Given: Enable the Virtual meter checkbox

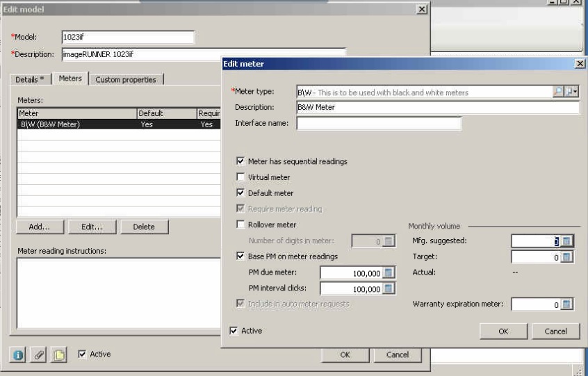Looking at the screenshot, I should click(x=240, y=177).
